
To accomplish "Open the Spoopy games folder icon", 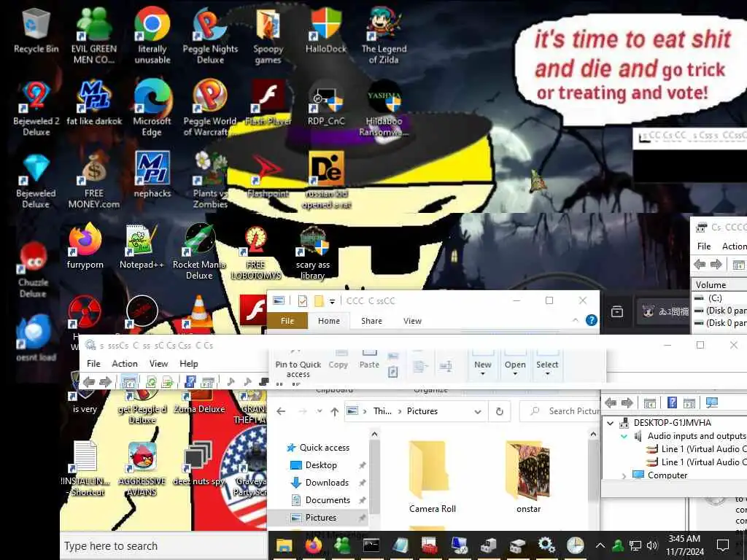I will (x=268, y=36).
